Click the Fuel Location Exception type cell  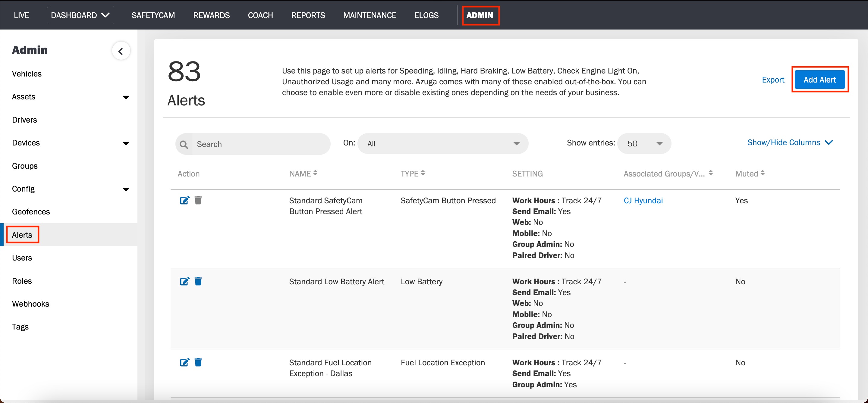pyautogui.click(x=442, y=363)
